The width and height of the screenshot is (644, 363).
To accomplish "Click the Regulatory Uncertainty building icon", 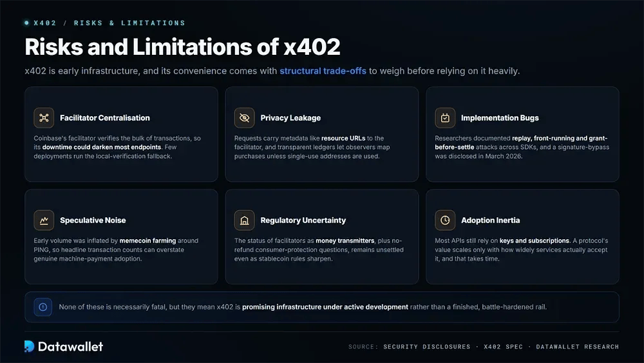I will 244,221.
